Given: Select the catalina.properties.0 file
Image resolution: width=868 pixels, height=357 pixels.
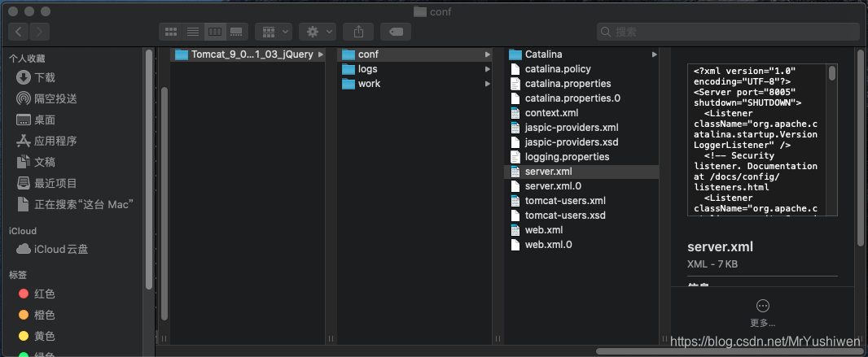Looking at the screenshot, I should click(581, 98).
